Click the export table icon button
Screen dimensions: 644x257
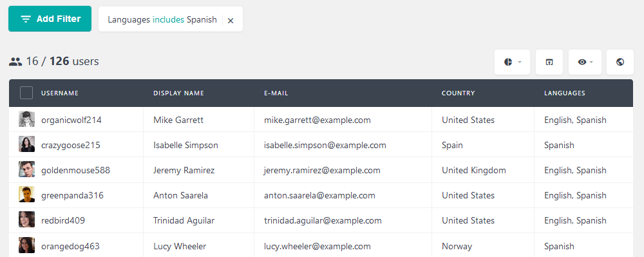pos(549,62)
